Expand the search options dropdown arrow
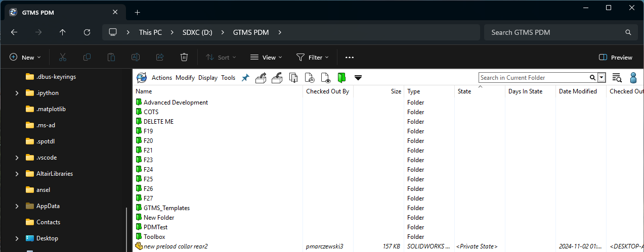Screen dimensions: 644x252 (x=602, y=78)
